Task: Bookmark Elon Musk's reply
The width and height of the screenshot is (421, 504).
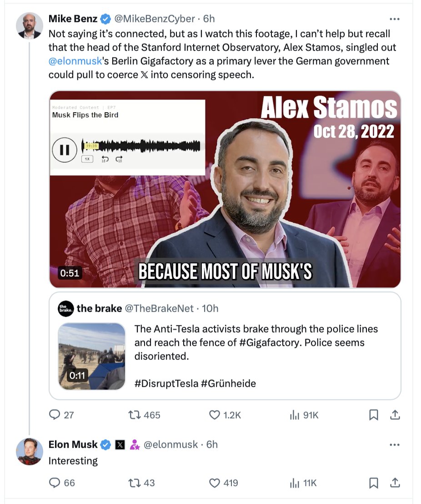Action: click(373, 483)
